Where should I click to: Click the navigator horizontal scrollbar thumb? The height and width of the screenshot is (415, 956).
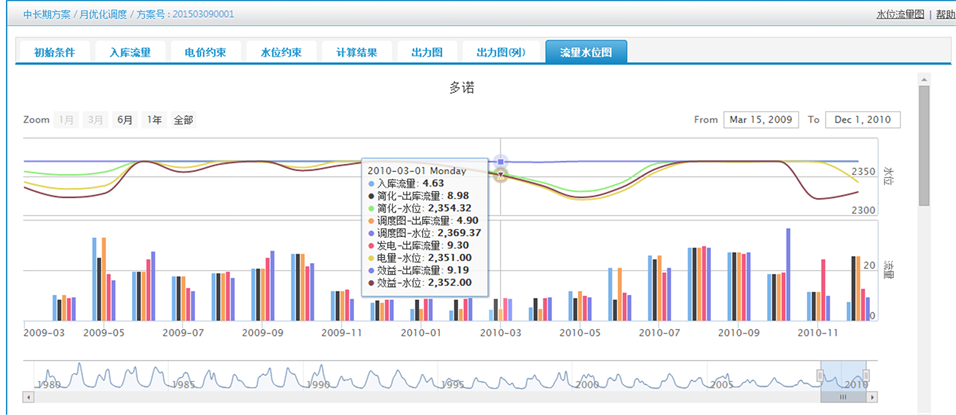[x=843, y=397]
